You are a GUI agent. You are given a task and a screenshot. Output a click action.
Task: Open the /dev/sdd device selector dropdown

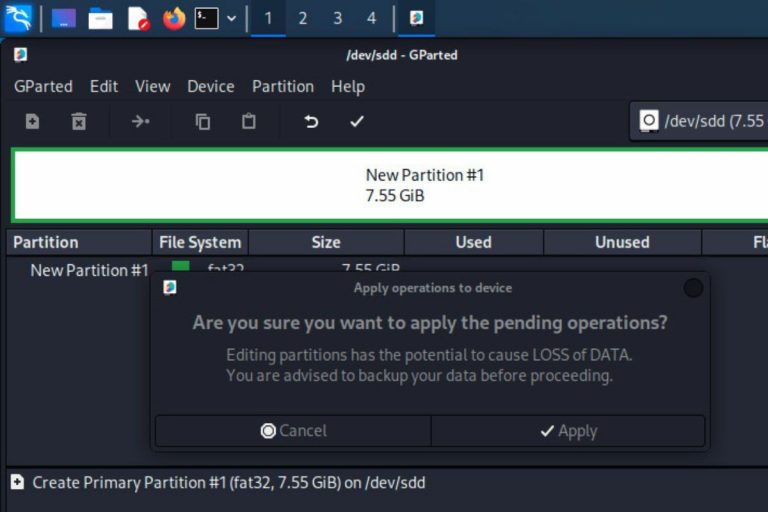[x=699, y=121]
